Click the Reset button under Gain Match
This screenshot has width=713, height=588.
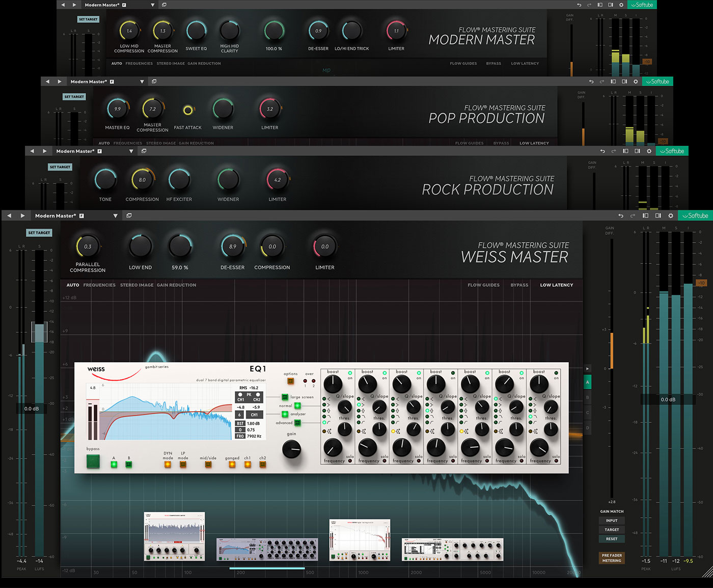(612, 539)
